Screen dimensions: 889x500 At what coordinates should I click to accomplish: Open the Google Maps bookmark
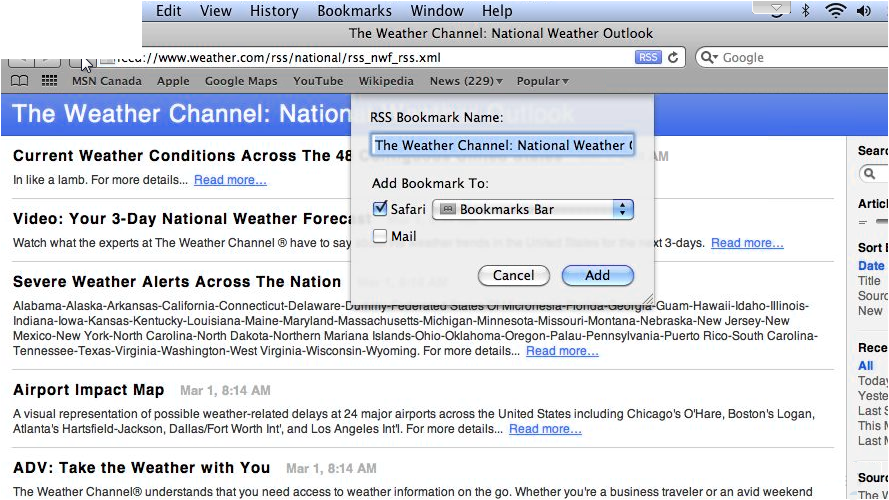[241, 81]
